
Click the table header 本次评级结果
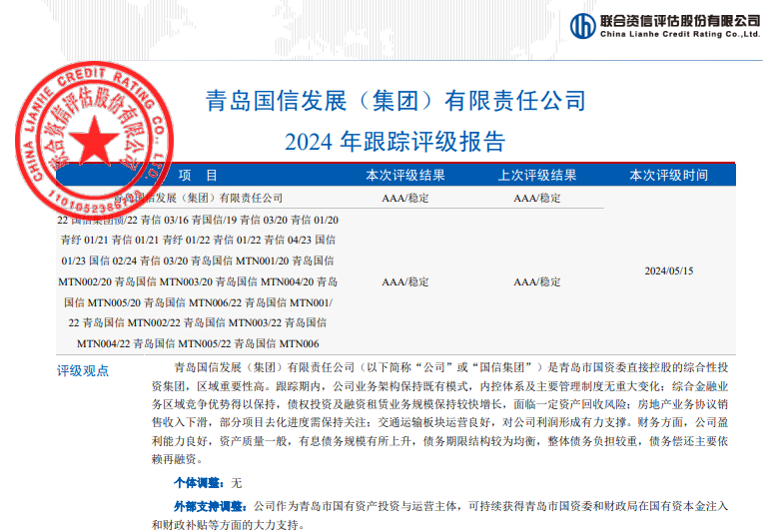coord(405,176)
